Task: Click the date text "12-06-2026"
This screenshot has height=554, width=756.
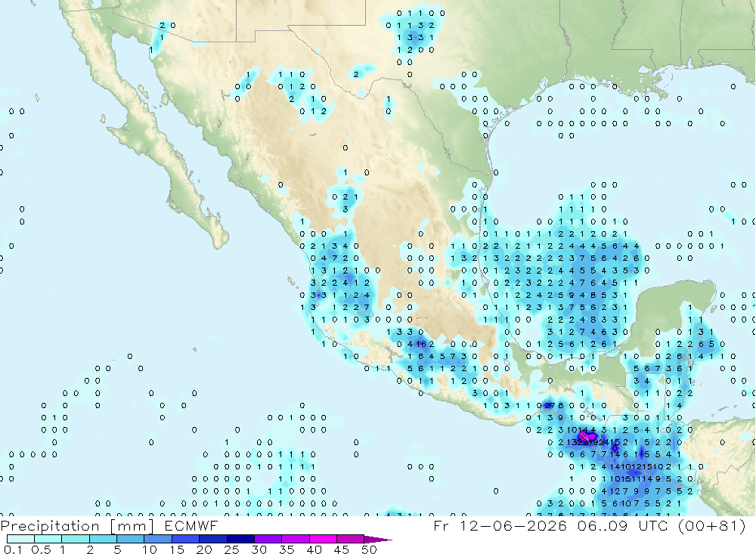Action: 513,525
